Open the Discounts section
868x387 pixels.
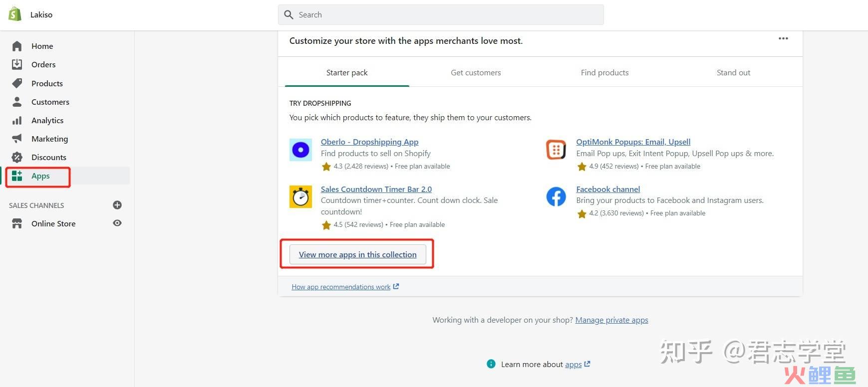point(49,157)
